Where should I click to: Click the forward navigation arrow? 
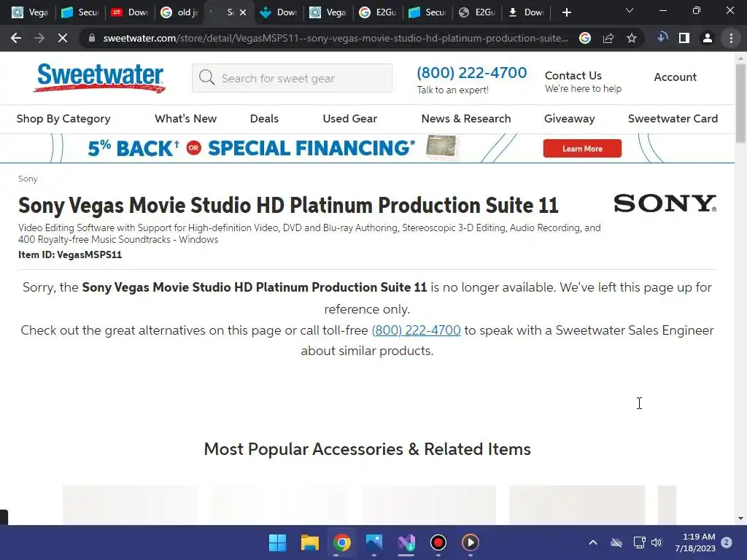pyautogui.click(x=39, y=38)
